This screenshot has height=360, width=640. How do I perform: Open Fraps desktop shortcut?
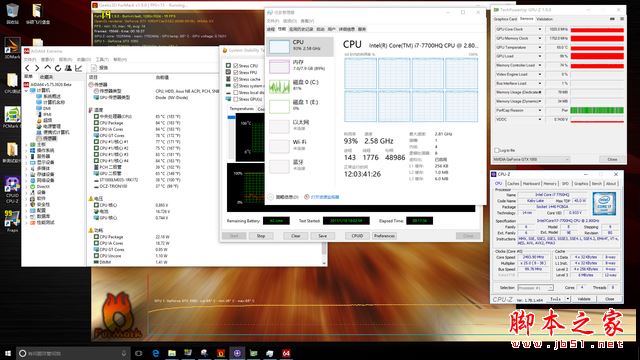coord(12,221)
